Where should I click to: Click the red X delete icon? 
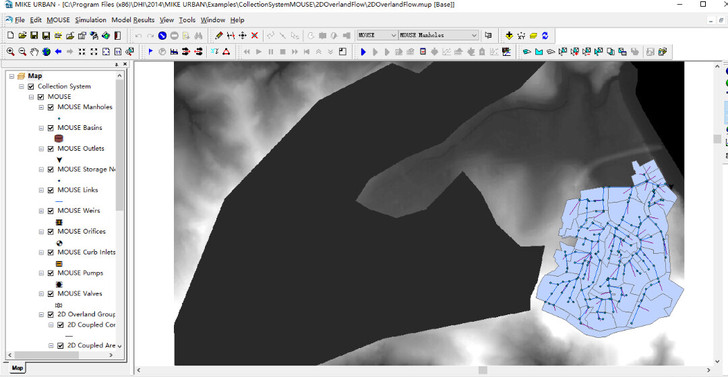click(x=254, y=35)
